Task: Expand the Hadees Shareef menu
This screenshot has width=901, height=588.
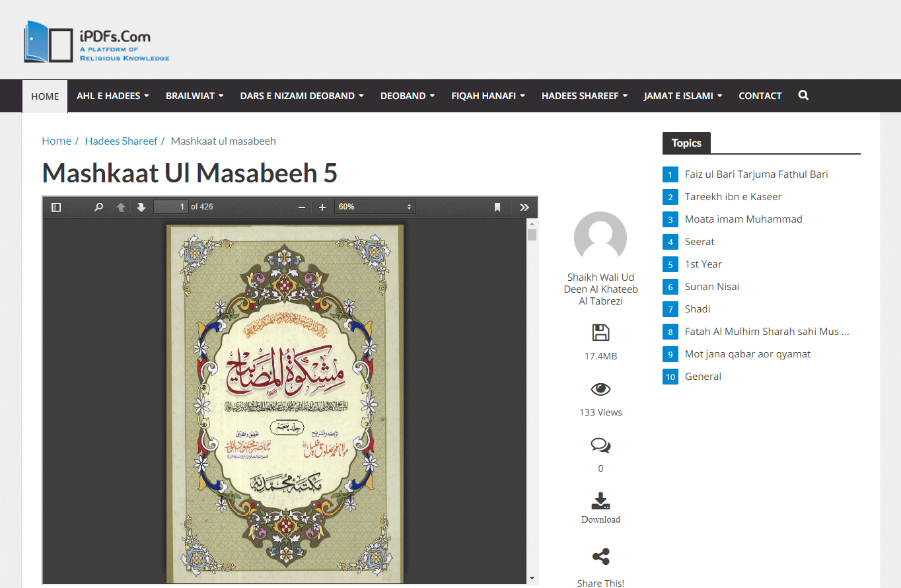Action: tap(585, 96)
